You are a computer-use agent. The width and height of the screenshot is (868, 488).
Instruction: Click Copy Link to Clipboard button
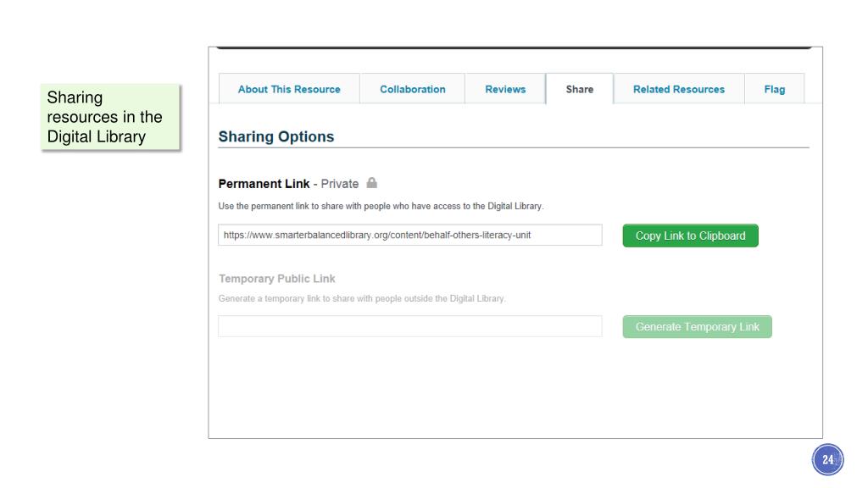[690, 236]
